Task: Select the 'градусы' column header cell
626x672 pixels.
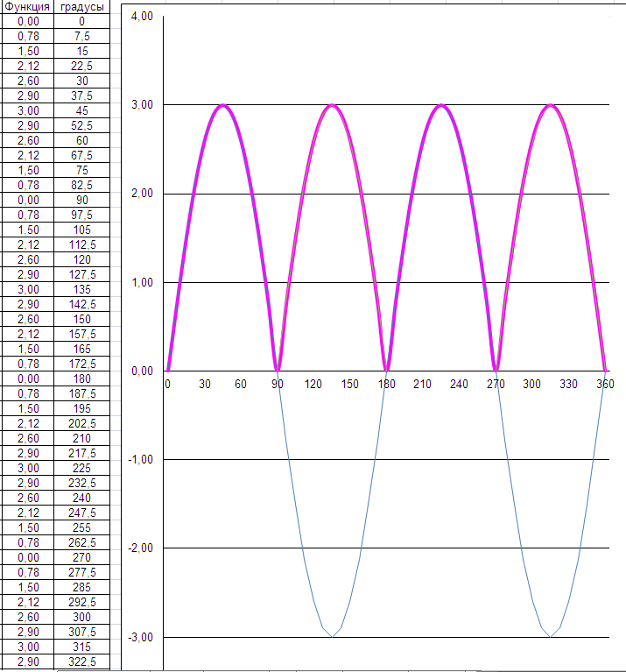Action: click(x=81, y=7)
